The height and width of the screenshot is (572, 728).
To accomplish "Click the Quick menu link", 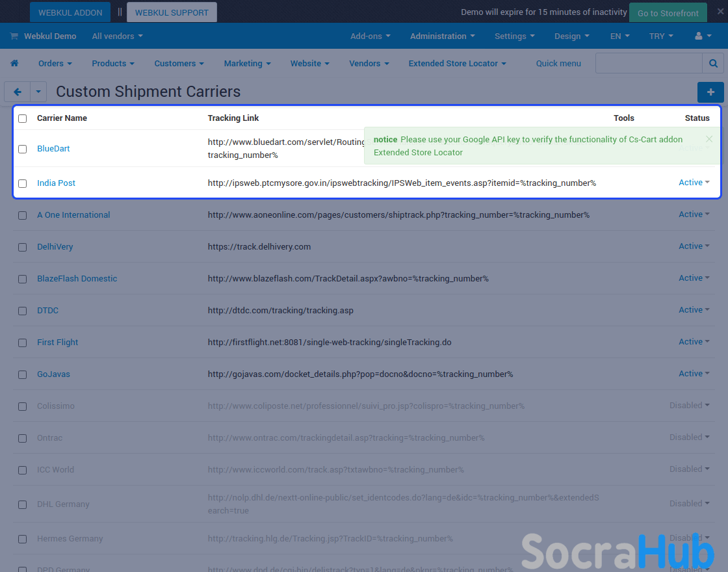I will click(558, 63).
